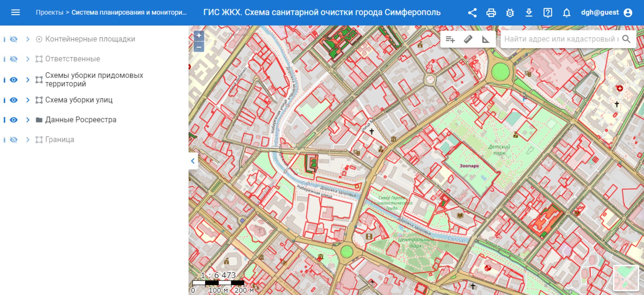Expand Контейнерные площадки layer
The image size is (644, 295).
pos(28,39)
